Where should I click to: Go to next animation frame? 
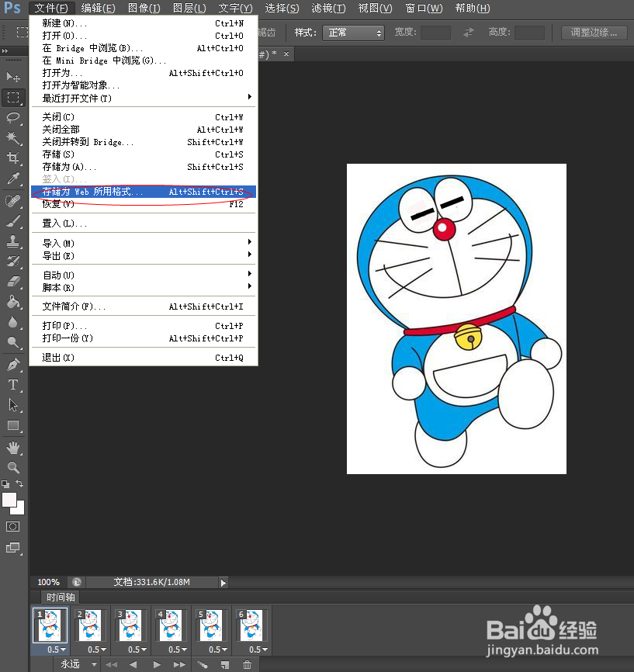click(x=179, y=665)
